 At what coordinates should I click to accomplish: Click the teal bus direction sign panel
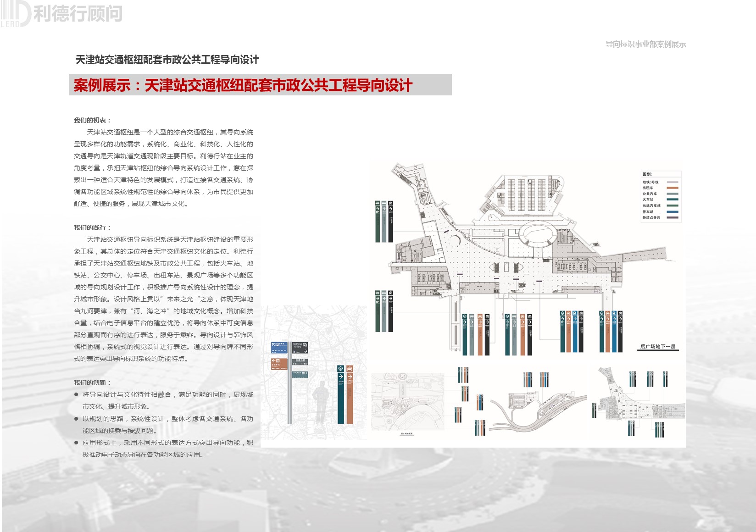click(x=300, y=375)
